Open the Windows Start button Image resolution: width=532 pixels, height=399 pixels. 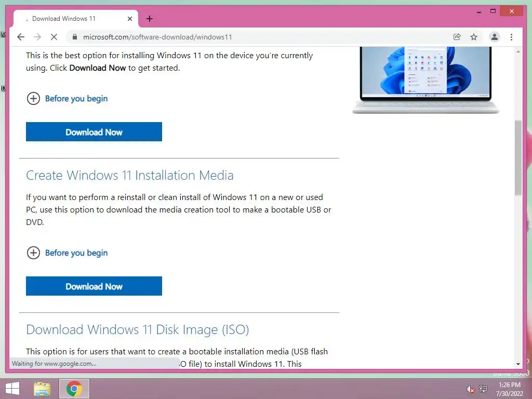point(12,389)
